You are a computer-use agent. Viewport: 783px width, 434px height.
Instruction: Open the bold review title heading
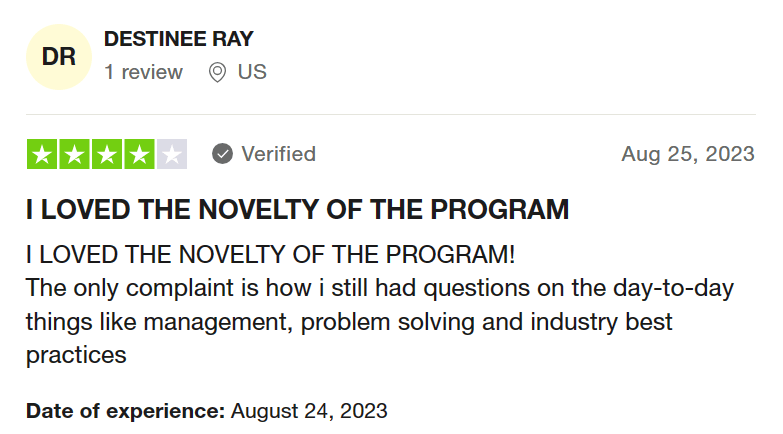pyautogui.click(x=297, y=210)
